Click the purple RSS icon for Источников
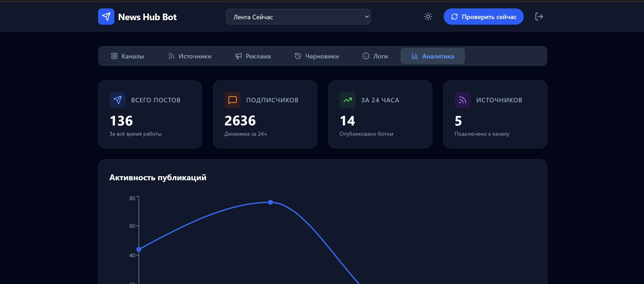Screen dimensions: 644x284 coord(462,100)
